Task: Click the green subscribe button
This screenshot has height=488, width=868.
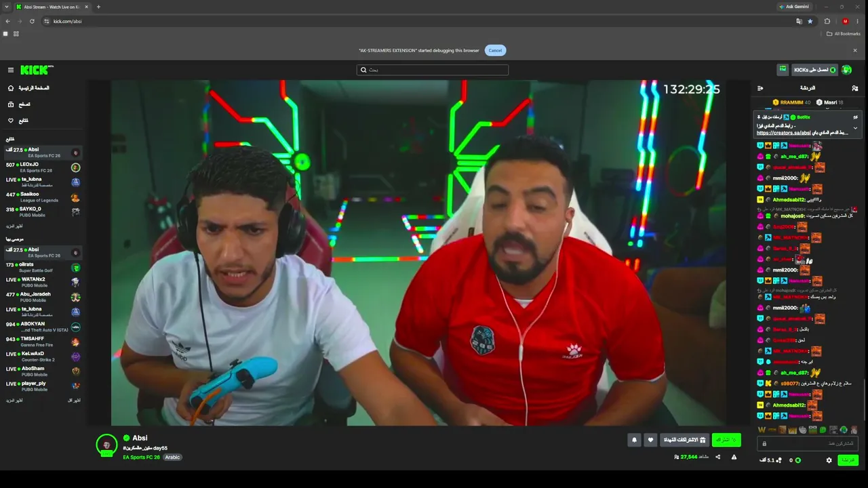Action: click(x=726, y=440)
